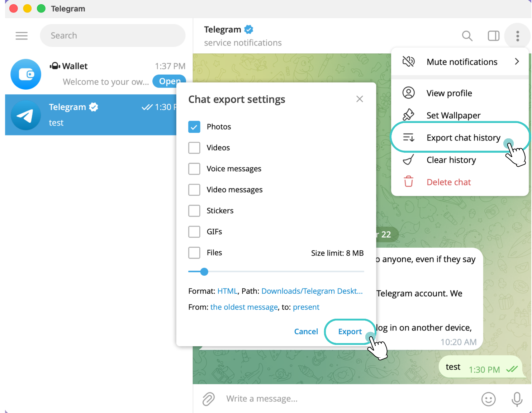Change the export format HTML link
This screenshot has height=413, width=532.
227,291
